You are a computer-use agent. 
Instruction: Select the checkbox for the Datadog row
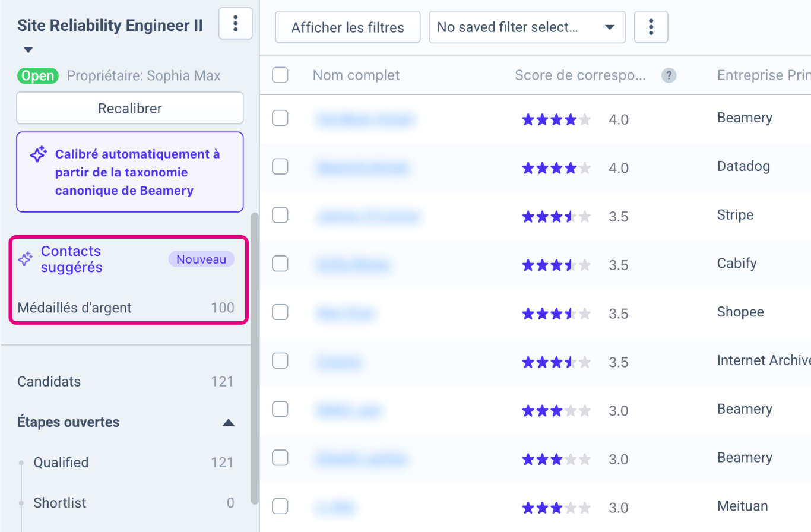pos(280,167)
